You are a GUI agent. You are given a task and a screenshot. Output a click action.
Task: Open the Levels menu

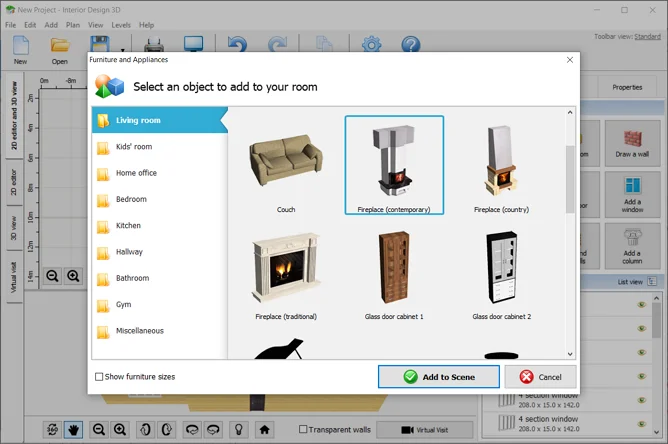121,25
